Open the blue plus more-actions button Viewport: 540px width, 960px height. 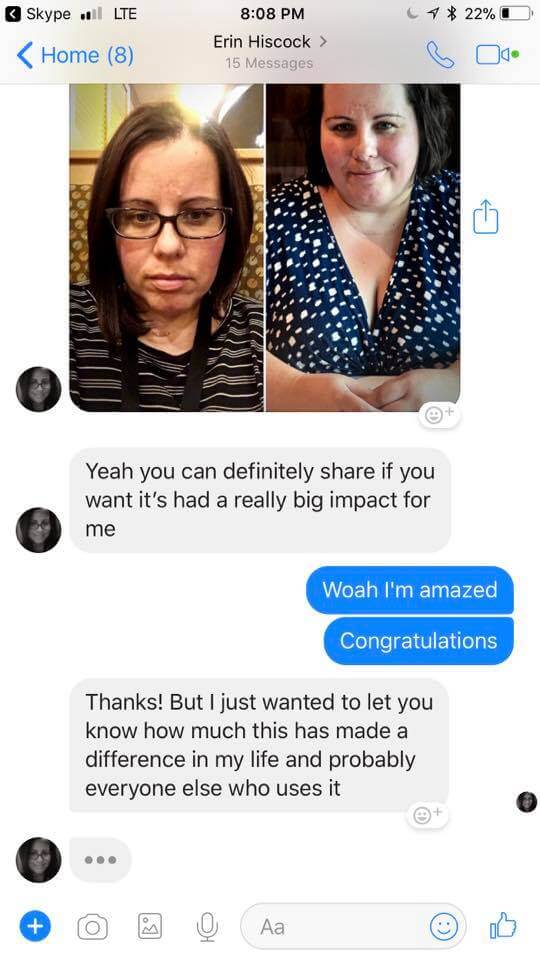[35, 926]
